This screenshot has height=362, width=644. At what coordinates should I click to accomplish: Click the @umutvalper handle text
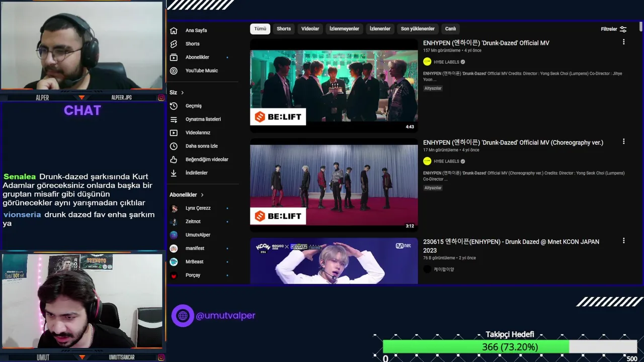[225, 316]
